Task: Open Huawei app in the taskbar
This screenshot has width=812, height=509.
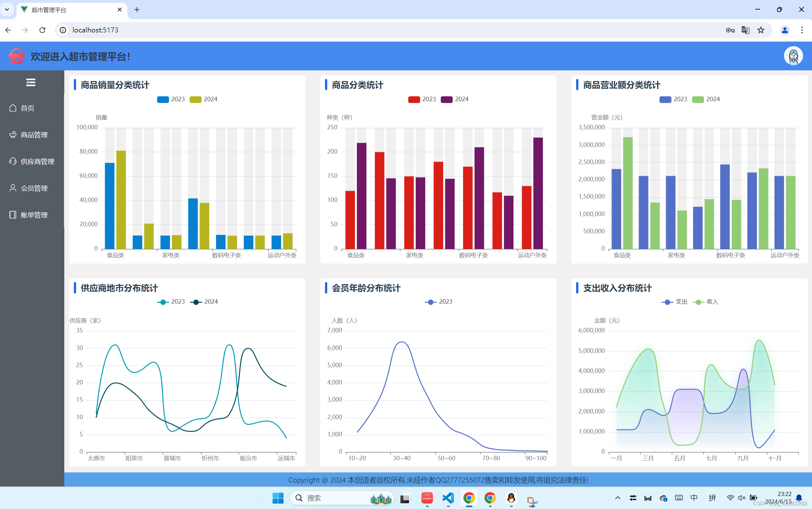Action: tap(427, 498)
